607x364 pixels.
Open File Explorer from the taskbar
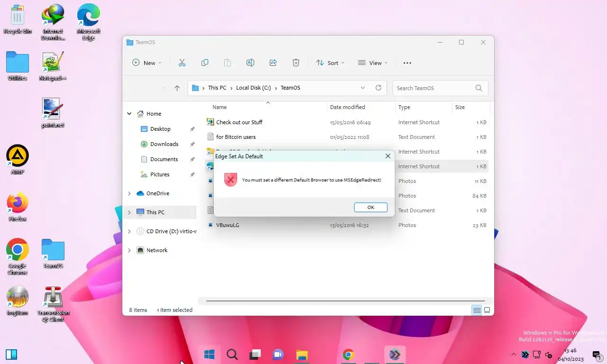point(302,355)
